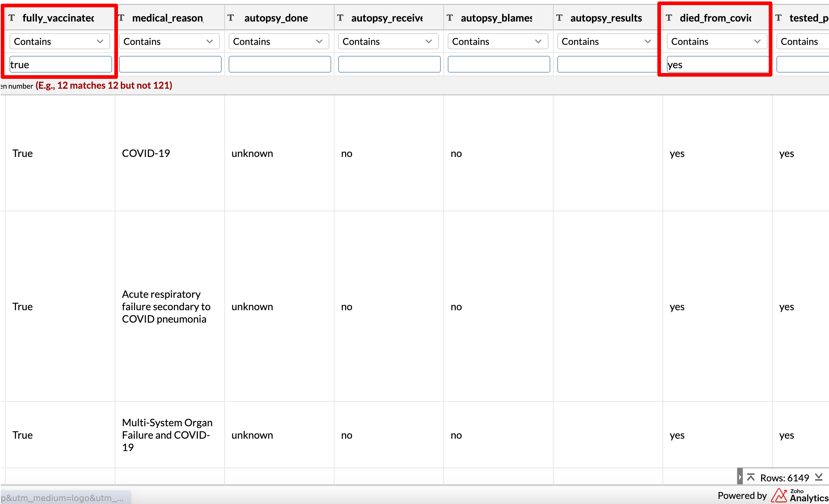Click text-type icon of the autopsy_received column

340,18
